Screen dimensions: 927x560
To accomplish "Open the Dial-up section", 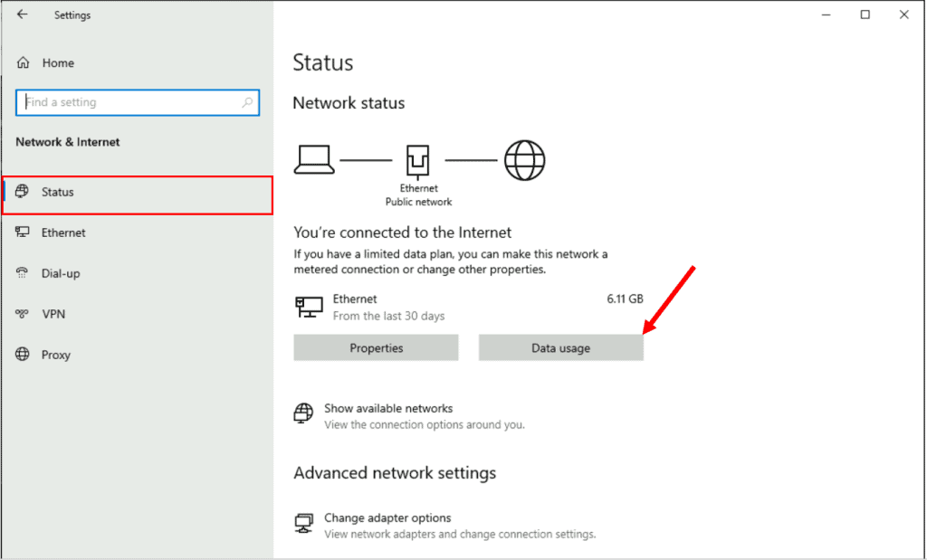I will click(x=61, y=273).
